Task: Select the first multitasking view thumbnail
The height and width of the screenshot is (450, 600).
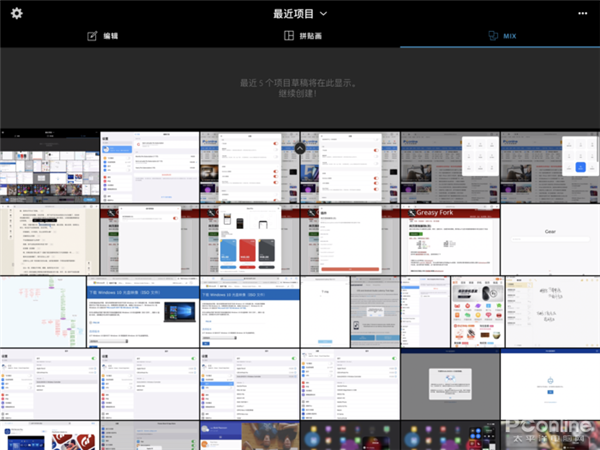Action: (49, 168)
